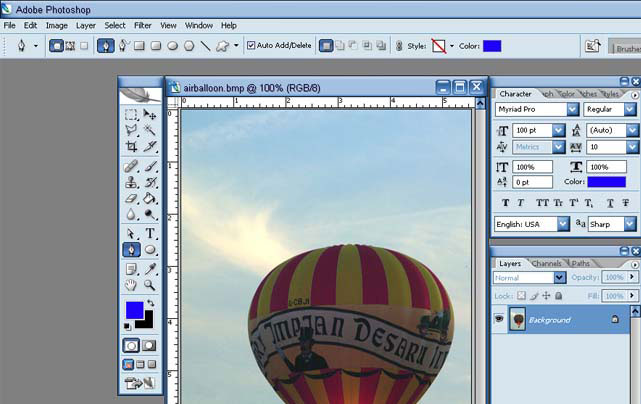The width and height of the screenshot is (641, 404).
Task: Open (Auto) leading dropdown
Action: [x=632, y=130]
